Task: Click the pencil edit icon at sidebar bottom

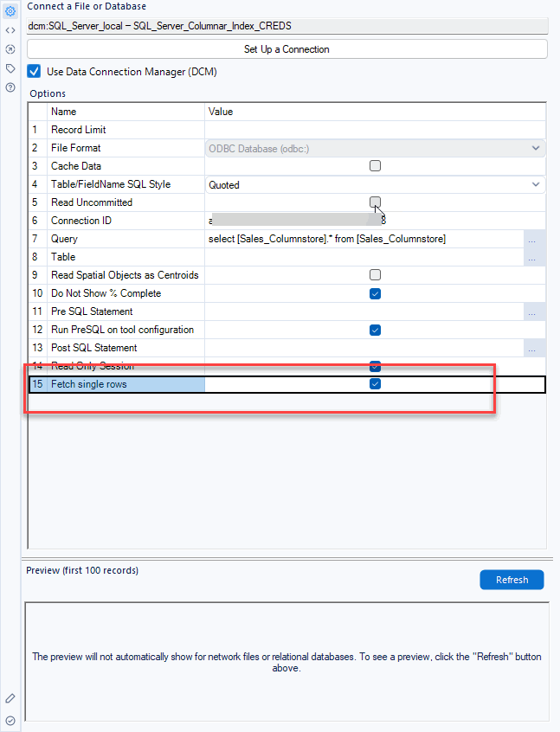Action: (10, 698)
